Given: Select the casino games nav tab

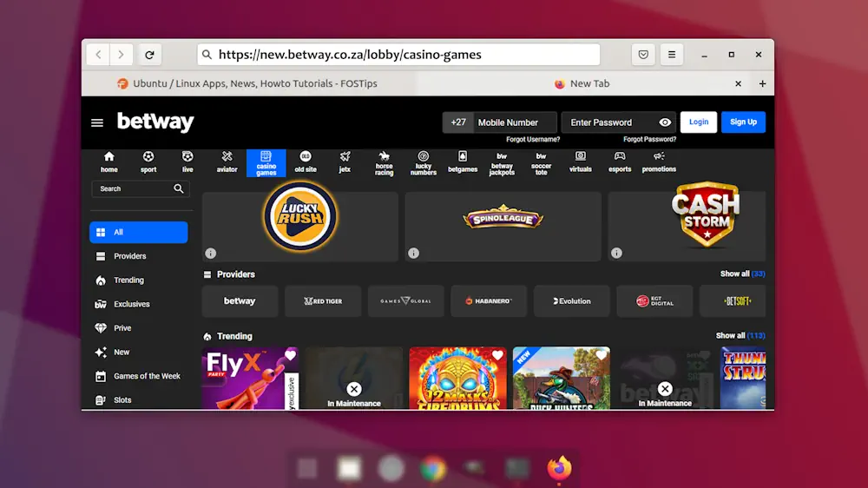Looking at the screenshot, I should click(x=266, y=163).
